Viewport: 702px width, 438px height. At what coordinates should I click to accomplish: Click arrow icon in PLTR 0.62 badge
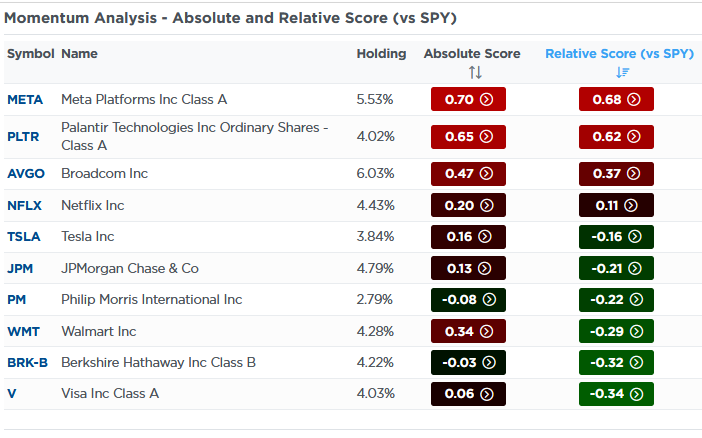632,136
